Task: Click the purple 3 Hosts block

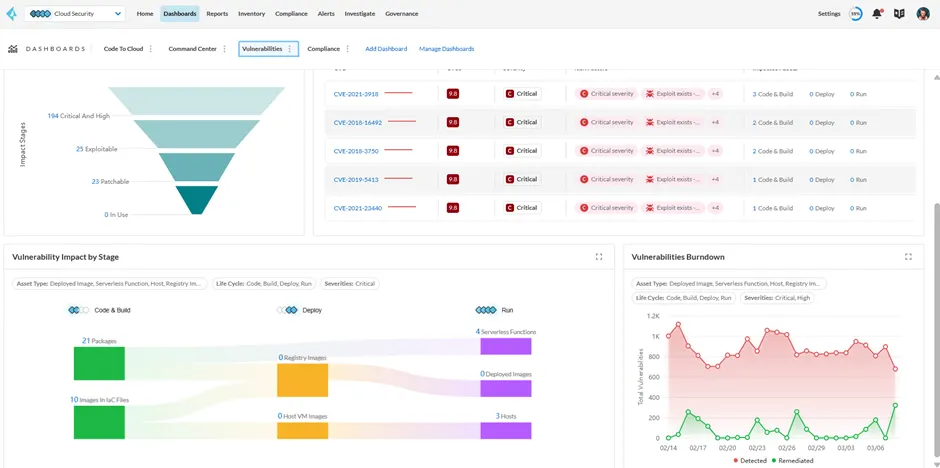Action: tap(506, 431)
